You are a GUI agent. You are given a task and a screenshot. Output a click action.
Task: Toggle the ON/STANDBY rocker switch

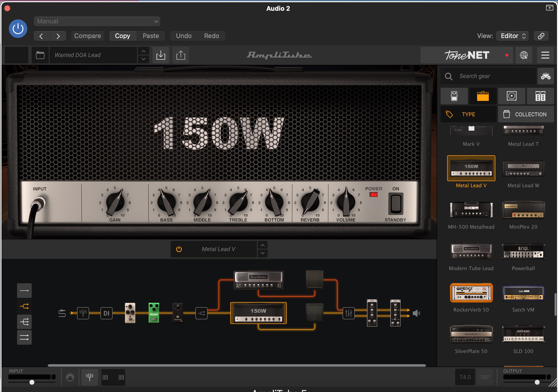coord(396,204)
